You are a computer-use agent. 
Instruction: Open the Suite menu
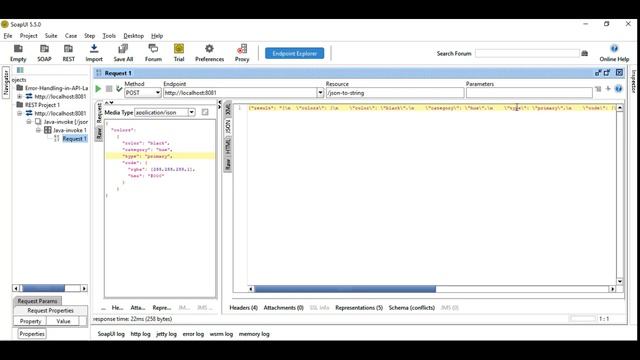(x=51, y=36)
